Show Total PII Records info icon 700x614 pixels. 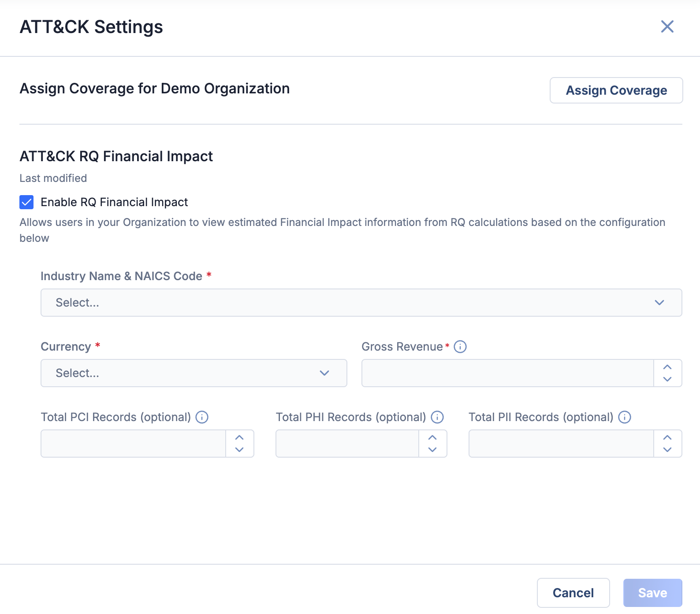click(x=625, y=417)
